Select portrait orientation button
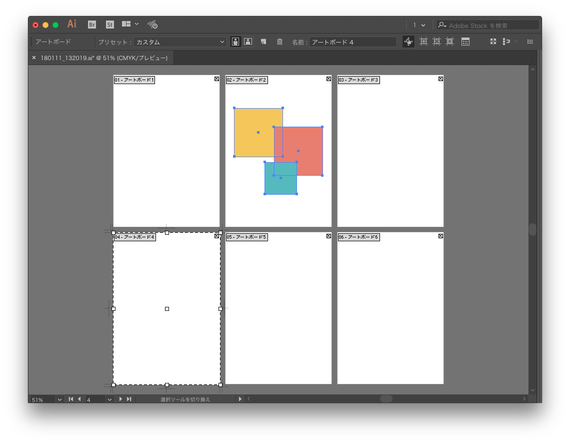Image resolution: width=570 pixels, height=443 pixels. point(235,42)
